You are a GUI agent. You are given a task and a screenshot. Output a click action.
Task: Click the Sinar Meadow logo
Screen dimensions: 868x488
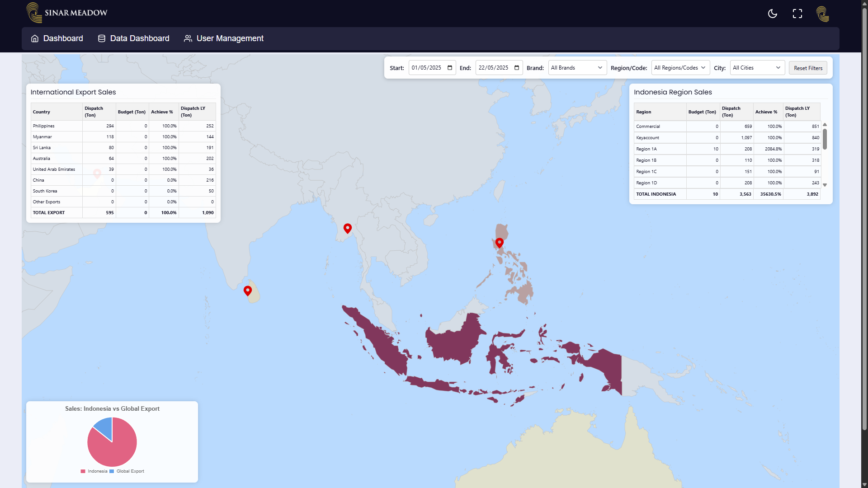[x=67, y=13]
